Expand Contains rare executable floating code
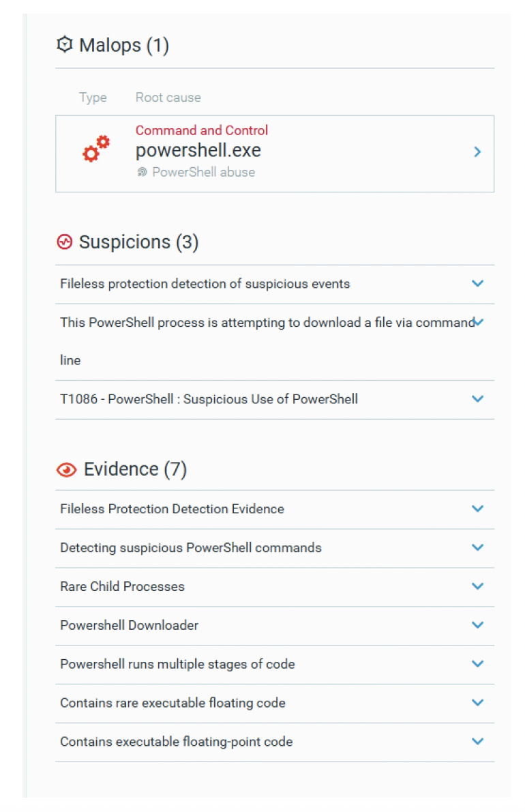The height and width of the screenshot is (812, 525). [x=477, y=703]
